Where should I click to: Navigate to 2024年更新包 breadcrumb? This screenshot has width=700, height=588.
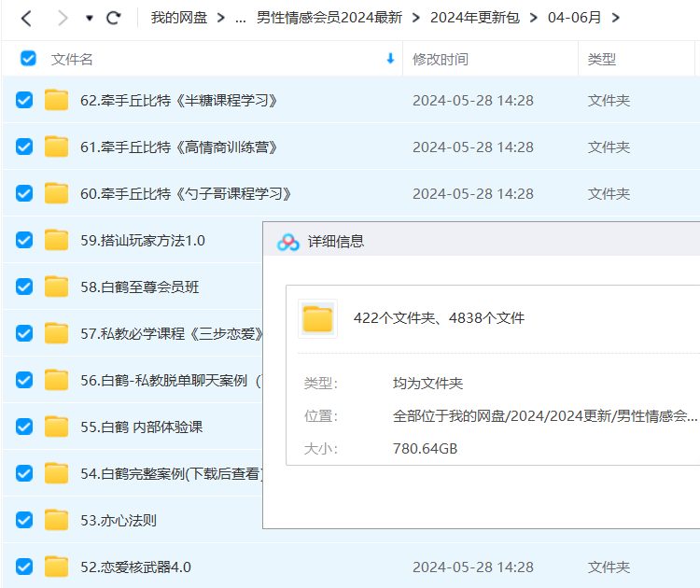pos(475,18)
